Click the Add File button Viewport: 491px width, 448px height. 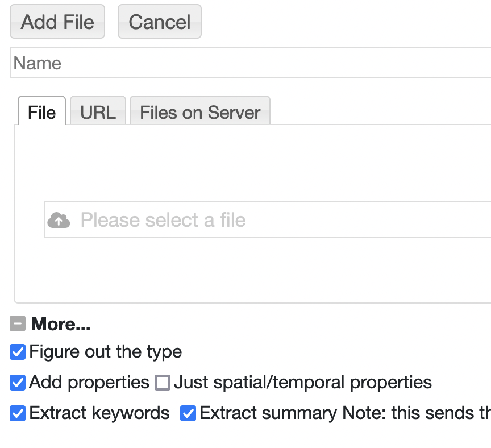coord(57,22)
